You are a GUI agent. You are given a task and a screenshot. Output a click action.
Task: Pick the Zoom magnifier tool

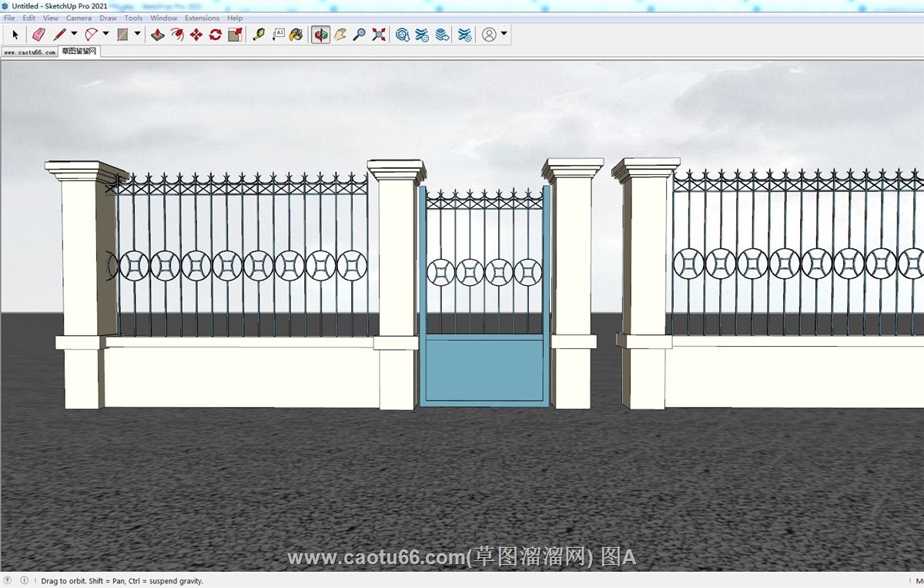pos(360,35)
